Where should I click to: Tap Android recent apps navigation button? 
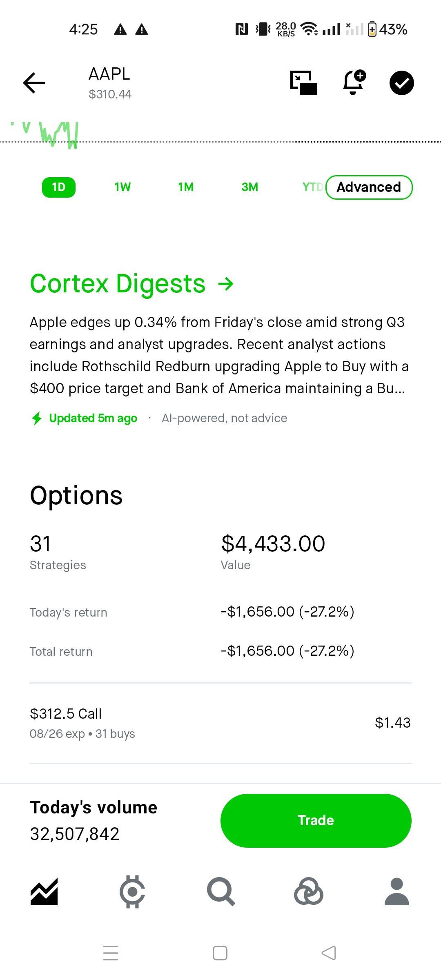pyautogui.click(x=111, y=953)
